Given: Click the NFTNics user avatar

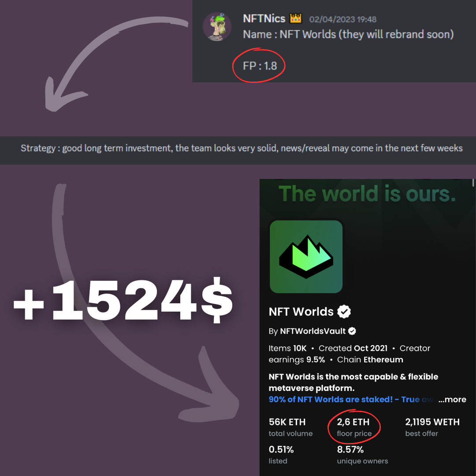Looking at the screenshot, I should 217,26.
